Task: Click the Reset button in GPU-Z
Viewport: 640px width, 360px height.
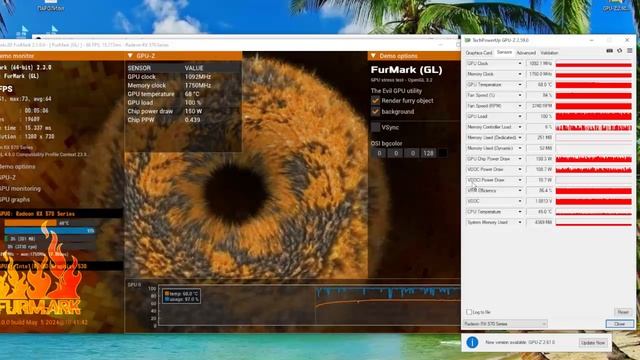Action: point(623,312)
